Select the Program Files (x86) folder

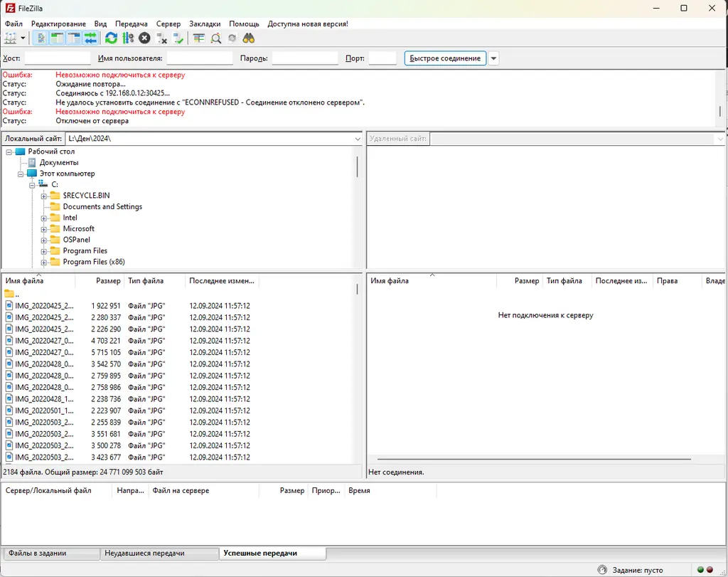(94, 262)
